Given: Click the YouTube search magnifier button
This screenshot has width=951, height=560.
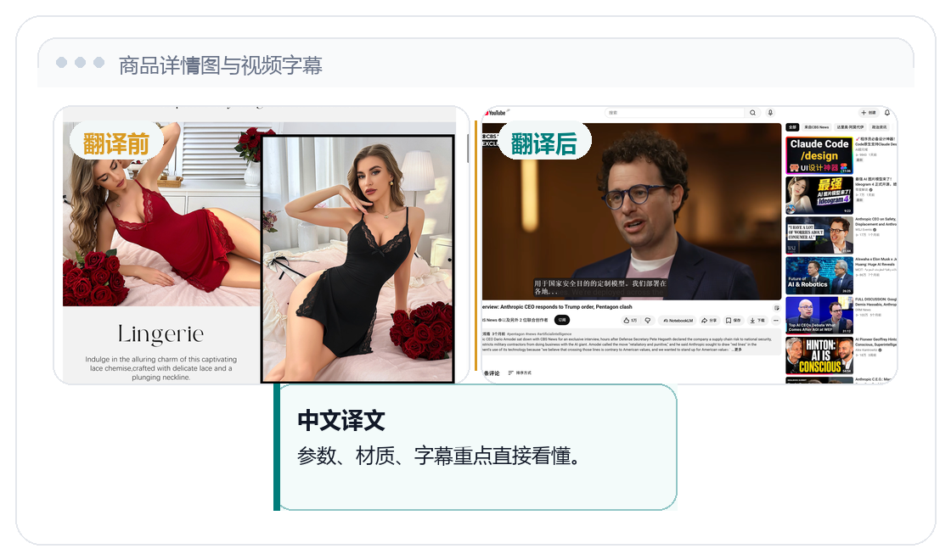Looking at the screenshot, I should coord(752,113).
